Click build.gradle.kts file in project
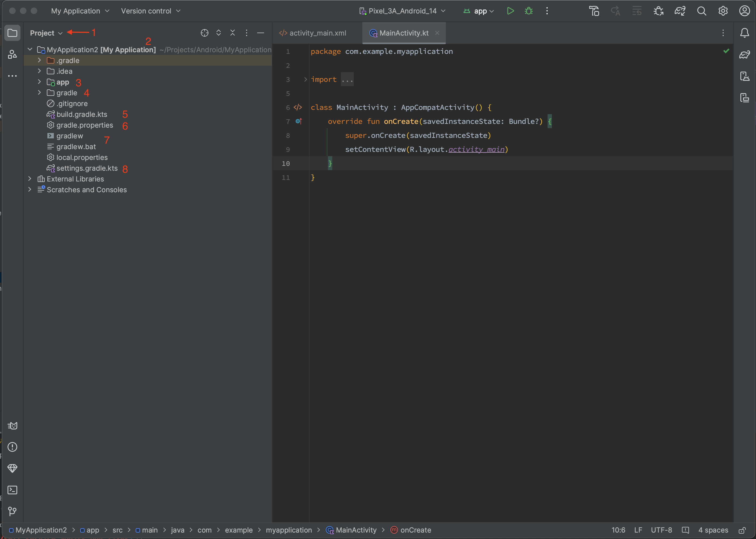The image size is (756, 539). 81,114
